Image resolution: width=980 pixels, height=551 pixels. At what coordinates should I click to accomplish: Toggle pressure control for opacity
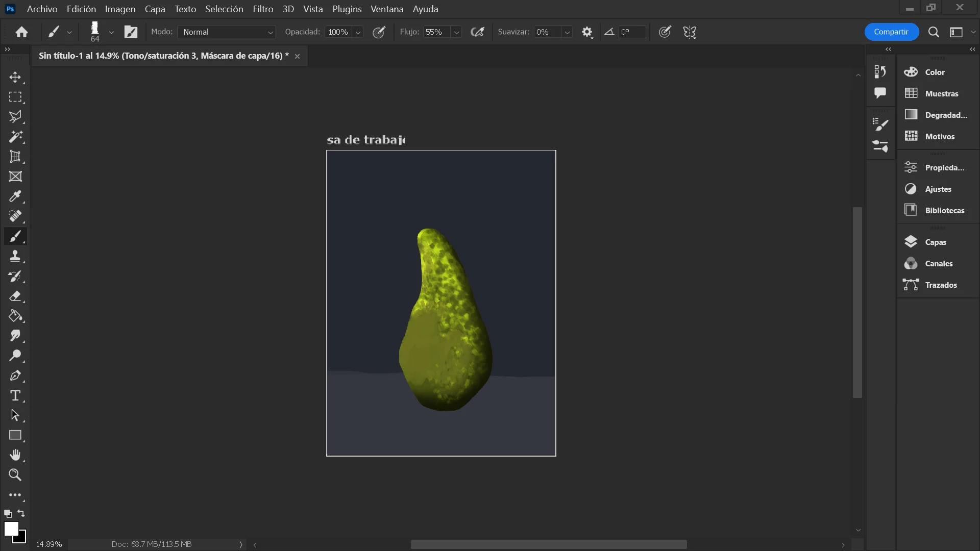(379, 32)
